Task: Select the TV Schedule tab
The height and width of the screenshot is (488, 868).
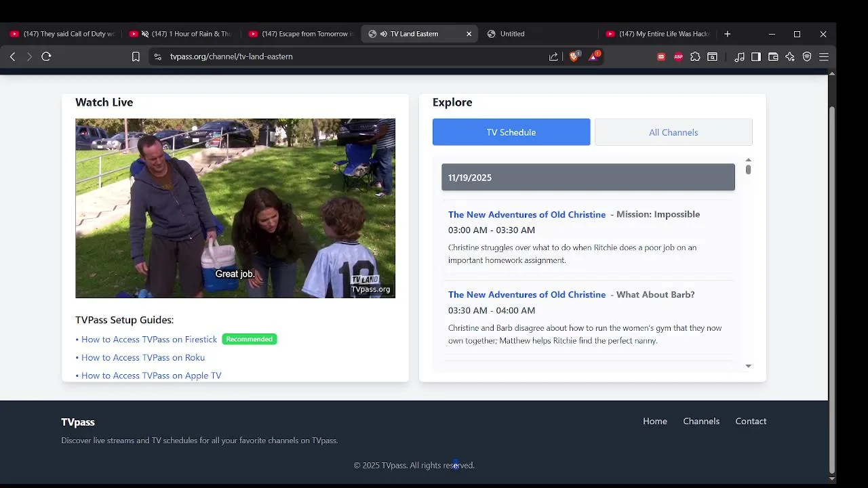Action: [x=511, y=132]
